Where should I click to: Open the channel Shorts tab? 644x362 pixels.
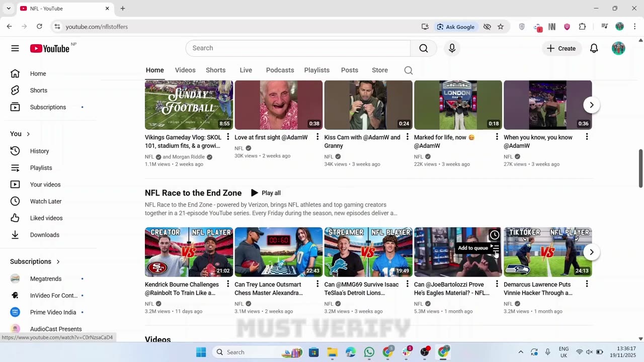[x=216, y=70]
